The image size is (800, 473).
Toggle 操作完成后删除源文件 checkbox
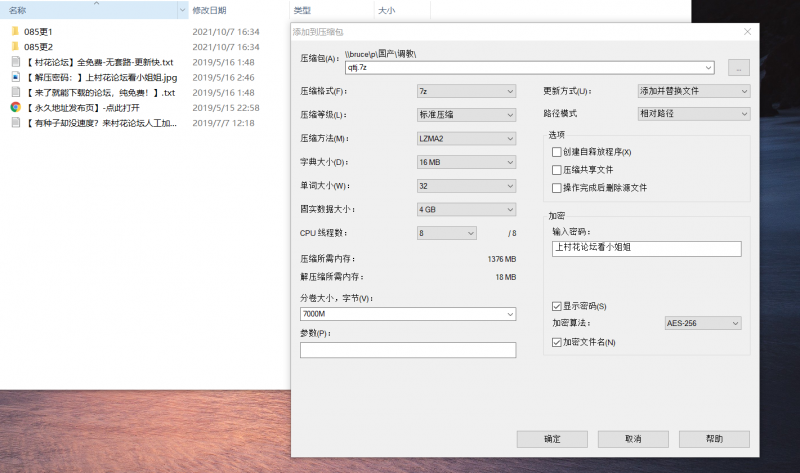pos(557,187)
